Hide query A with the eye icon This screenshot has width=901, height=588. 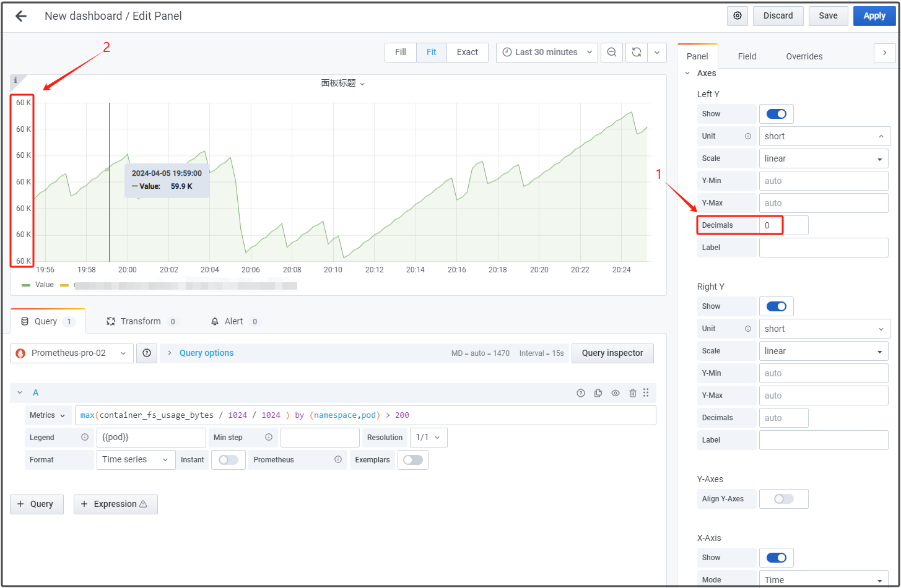[616, 393]
